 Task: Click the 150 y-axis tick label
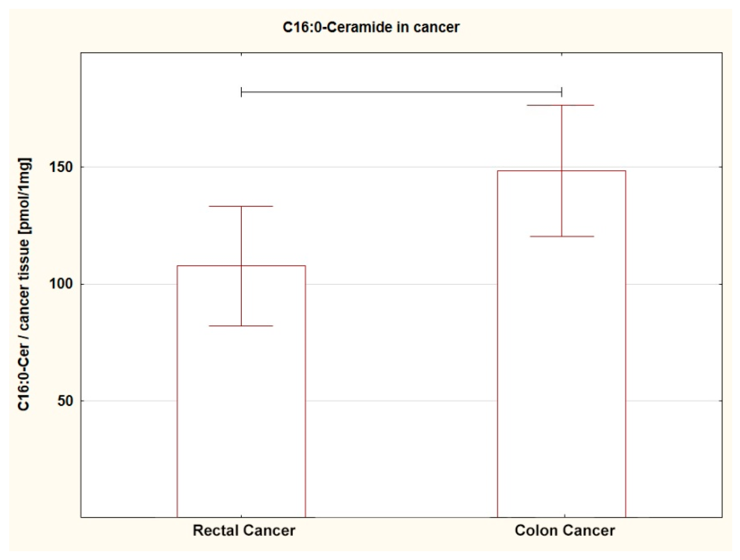coord(61,167)
